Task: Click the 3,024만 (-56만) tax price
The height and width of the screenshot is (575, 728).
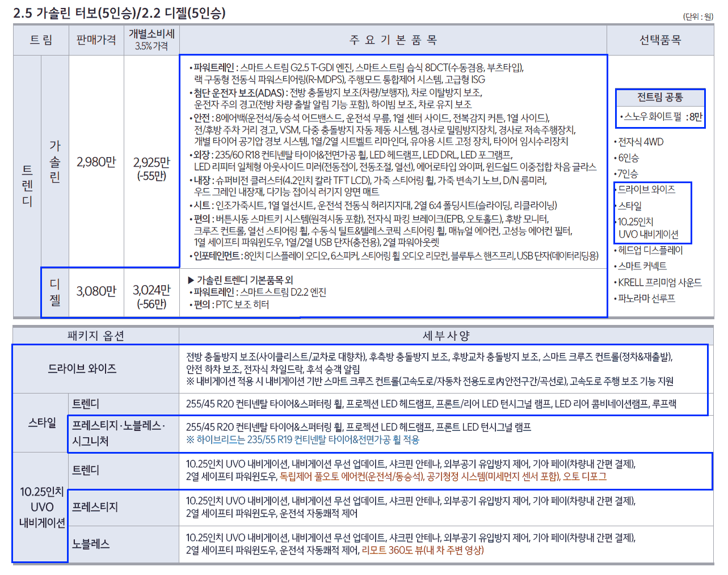Action: (x=152, y=297)
